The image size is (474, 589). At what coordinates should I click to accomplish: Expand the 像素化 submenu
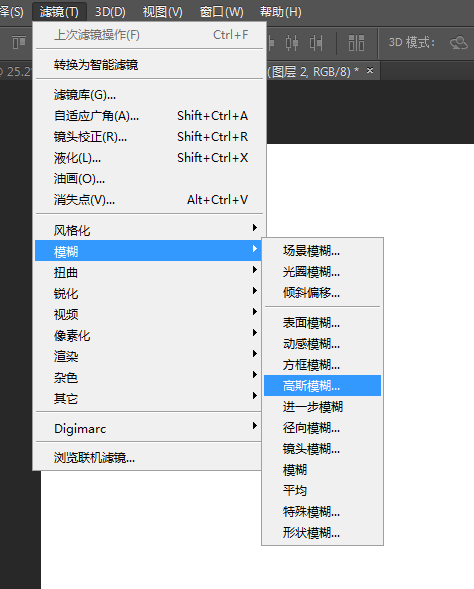pyautogui.click(x=149, y=335)
